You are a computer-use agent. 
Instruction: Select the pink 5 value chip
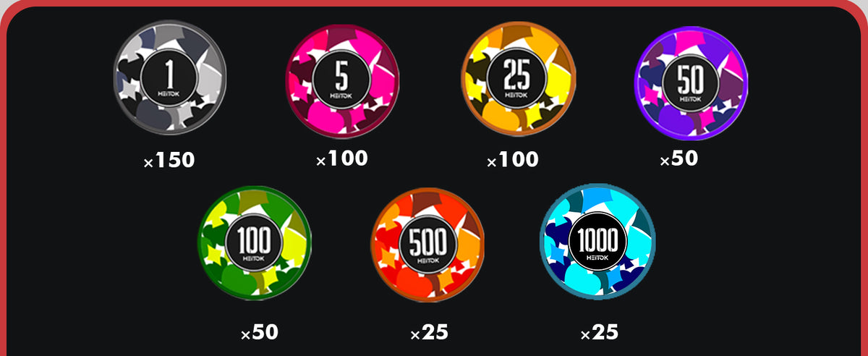coord(342,80)
